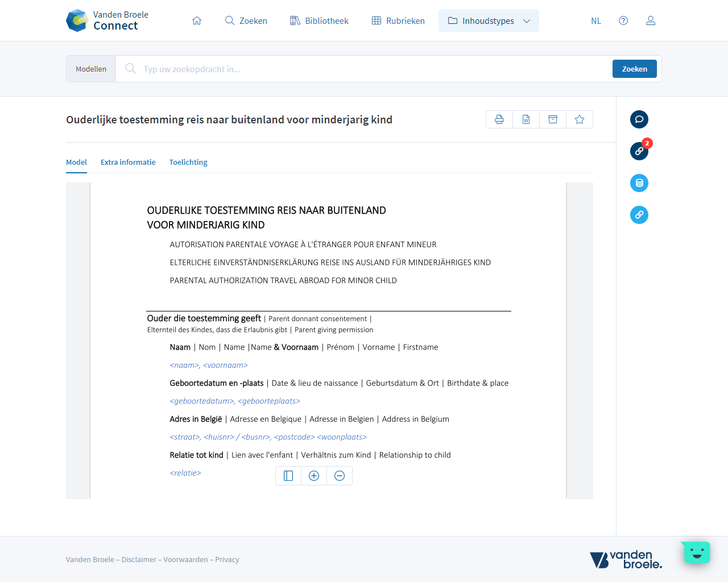Open the help question mark icon

pyautogui.click(x=623, y=20)
